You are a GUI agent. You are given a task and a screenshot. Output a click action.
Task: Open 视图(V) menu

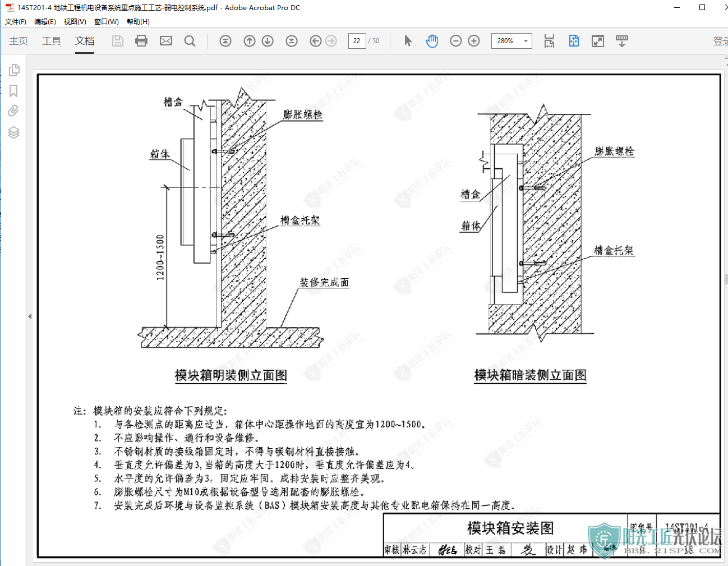[75, 22]
